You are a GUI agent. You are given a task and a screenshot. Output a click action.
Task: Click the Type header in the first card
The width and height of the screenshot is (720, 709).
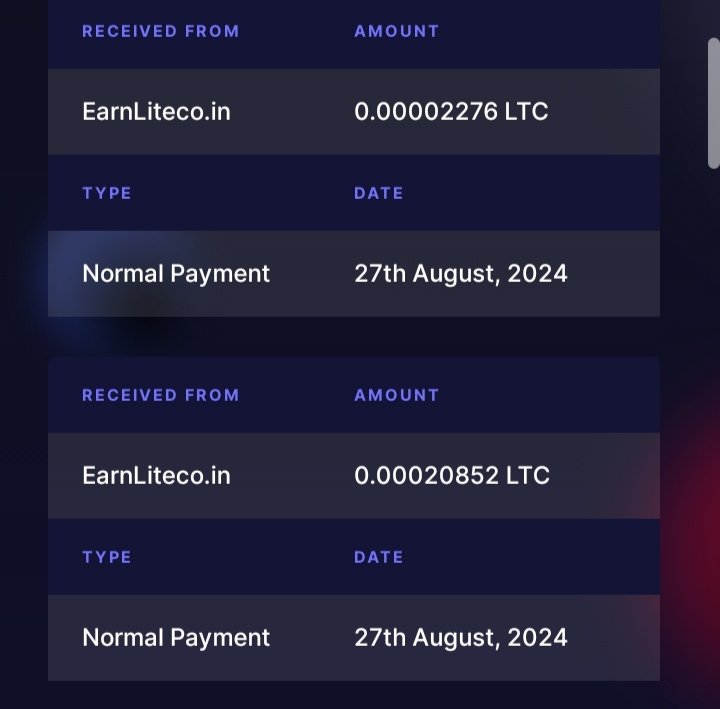click(x=107, y=193)
